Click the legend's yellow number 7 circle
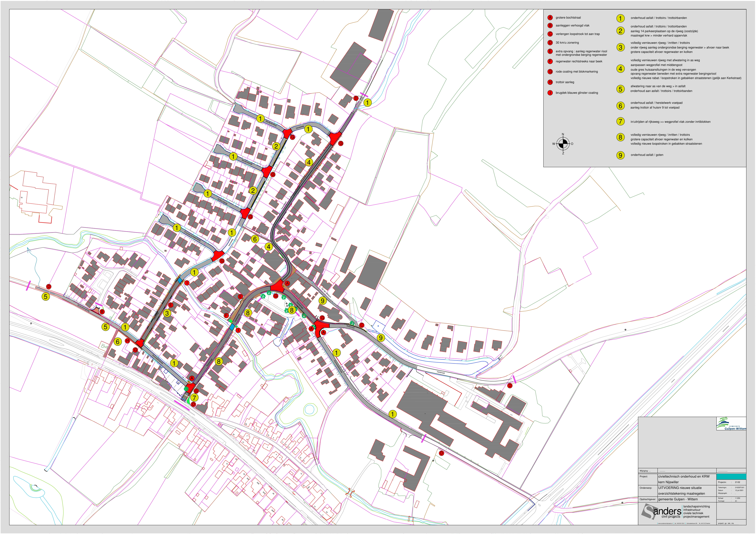 (620, 121)
